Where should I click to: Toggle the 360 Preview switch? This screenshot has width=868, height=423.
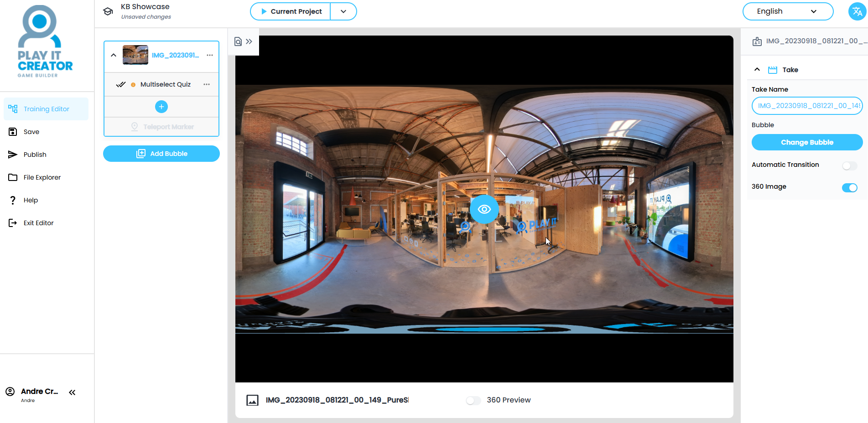[x=473, y=400]
